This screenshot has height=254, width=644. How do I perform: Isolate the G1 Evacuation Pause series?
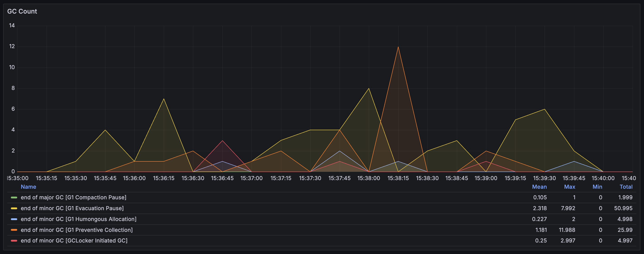[72, 208]
